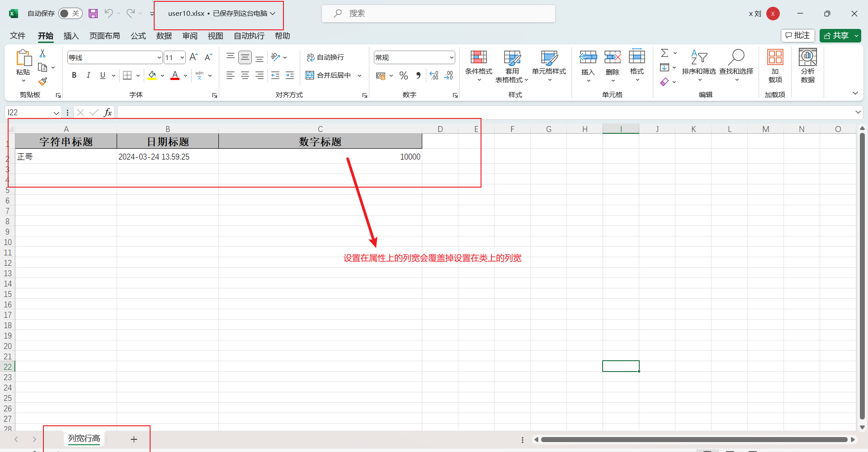Toggle Bold formatting

click(74, 75)
